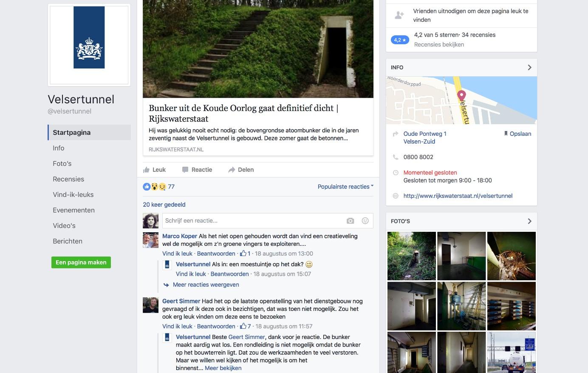Click the Schrijf een reactie input field

tap(253, 221)
